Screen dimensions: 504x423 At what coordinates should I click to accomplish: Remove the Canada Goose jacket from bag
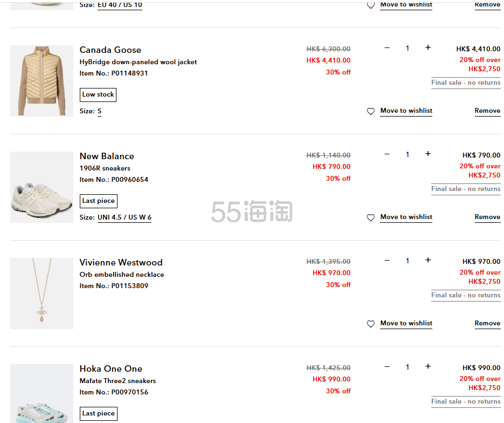tap(487, 111)
